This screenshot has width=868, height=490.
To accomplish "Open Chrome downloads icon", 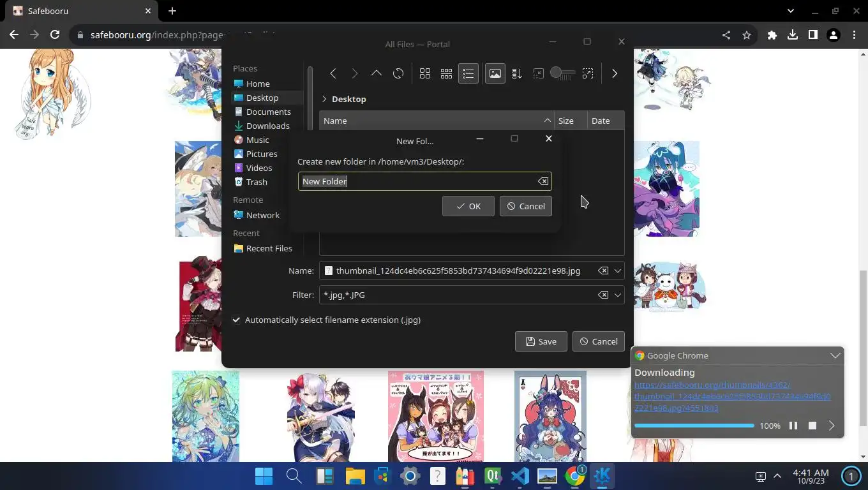I will click(793, 35).
